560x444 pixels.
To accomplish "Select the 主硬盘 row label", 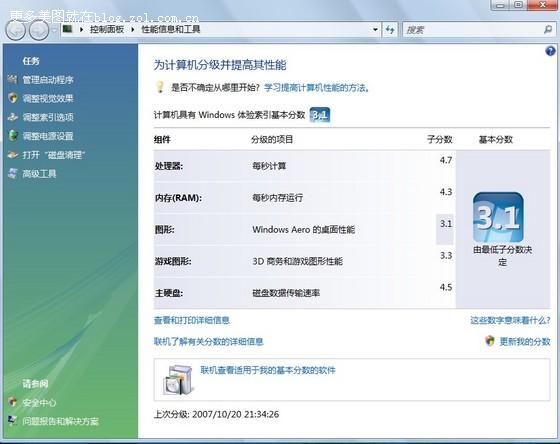I will [x=169, y=293].
